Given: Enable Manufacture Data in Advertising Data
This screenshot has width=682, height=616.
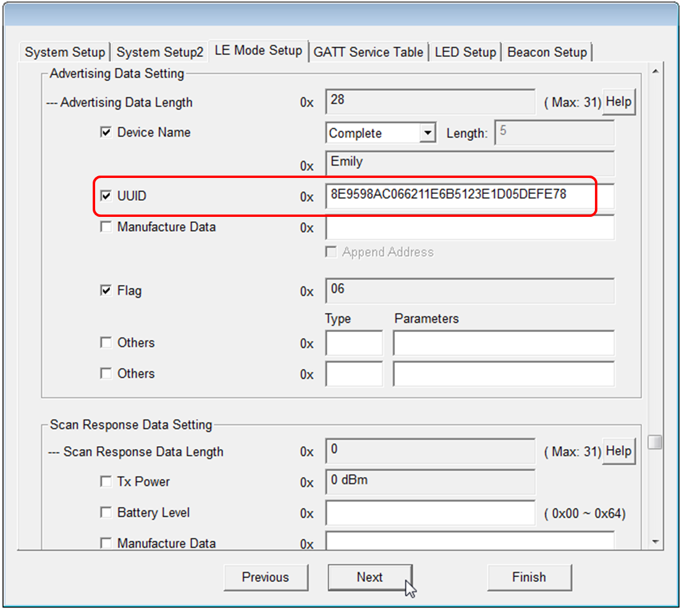Looking at the screenshot, I should point(106,227).
